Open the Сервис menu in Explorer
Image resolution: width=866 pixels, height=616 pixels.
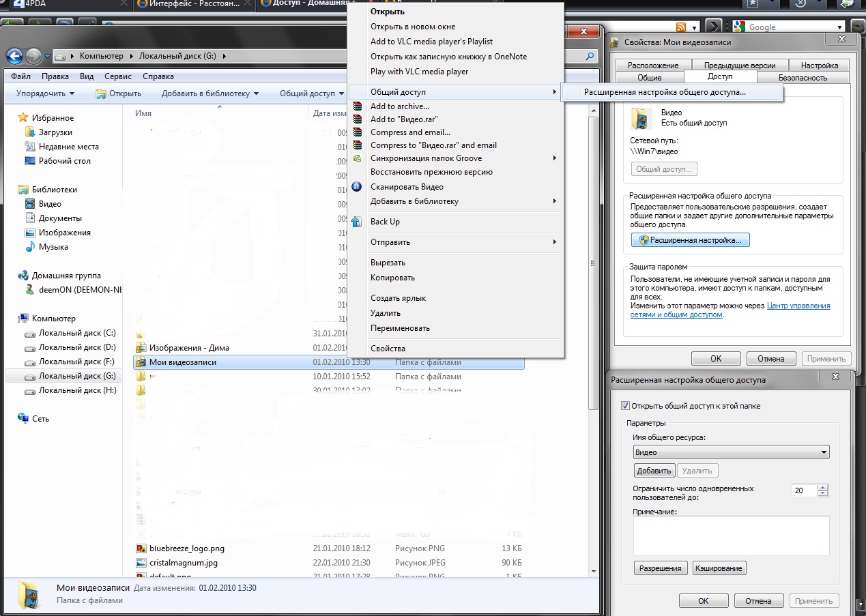119,76
